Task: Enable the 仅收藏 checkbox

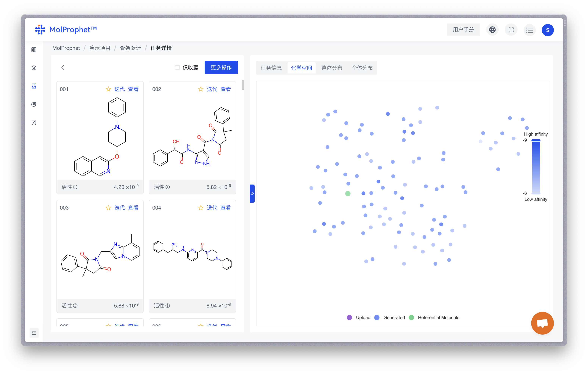Action: coord(177,67)
